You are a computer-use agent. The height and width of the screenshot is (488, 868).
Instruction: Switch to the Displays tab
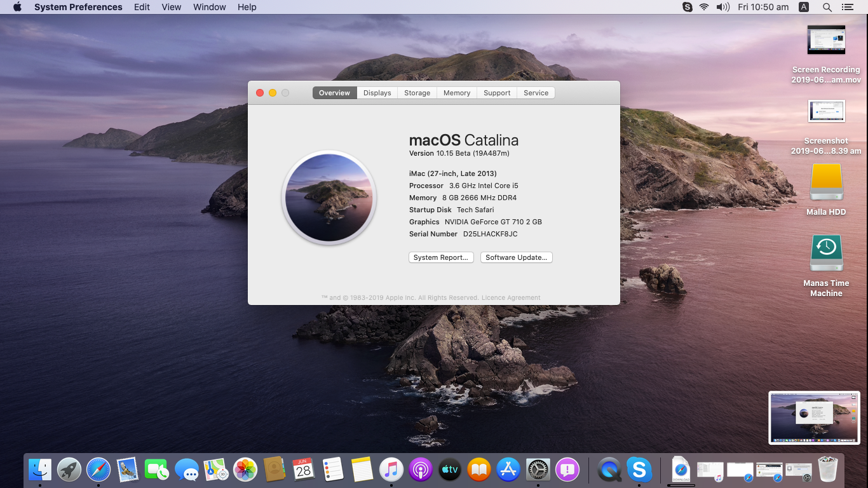[x=377, y=93]
